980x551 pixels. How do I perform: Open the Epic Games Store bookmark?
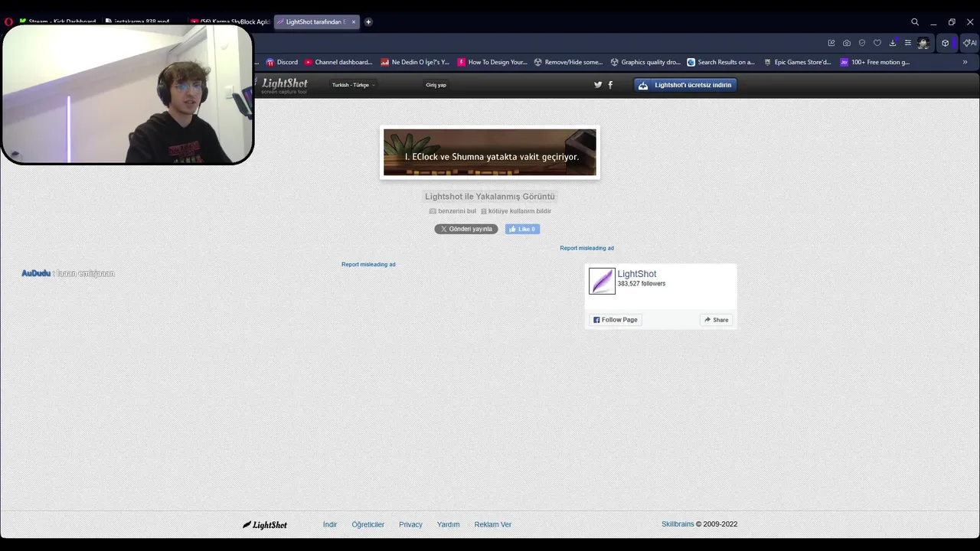tap(797, 62)
